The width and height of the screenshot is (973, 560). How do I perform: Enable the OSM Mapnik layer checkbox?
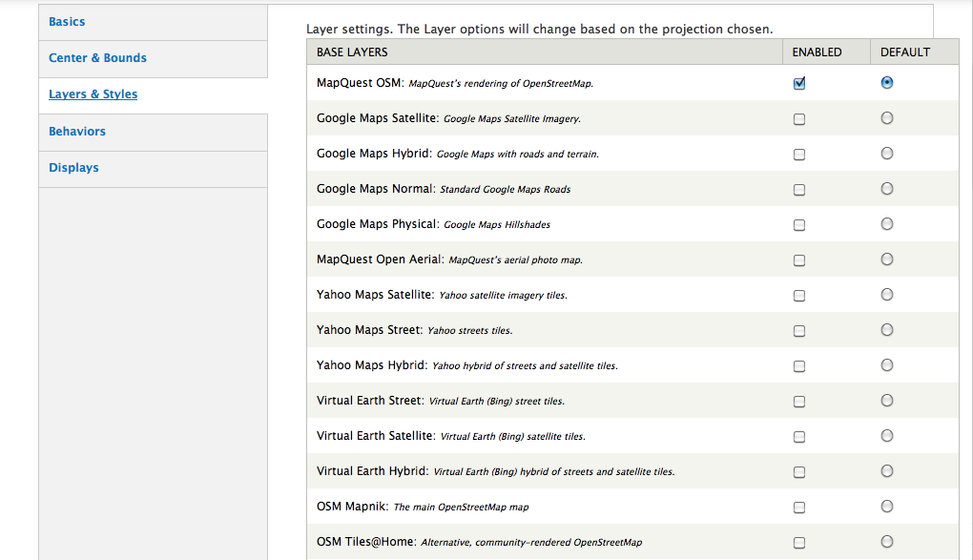(x=799, y=508)
